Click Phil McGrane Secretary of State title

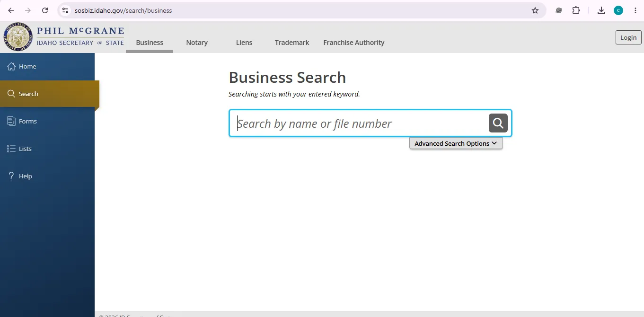80,37
